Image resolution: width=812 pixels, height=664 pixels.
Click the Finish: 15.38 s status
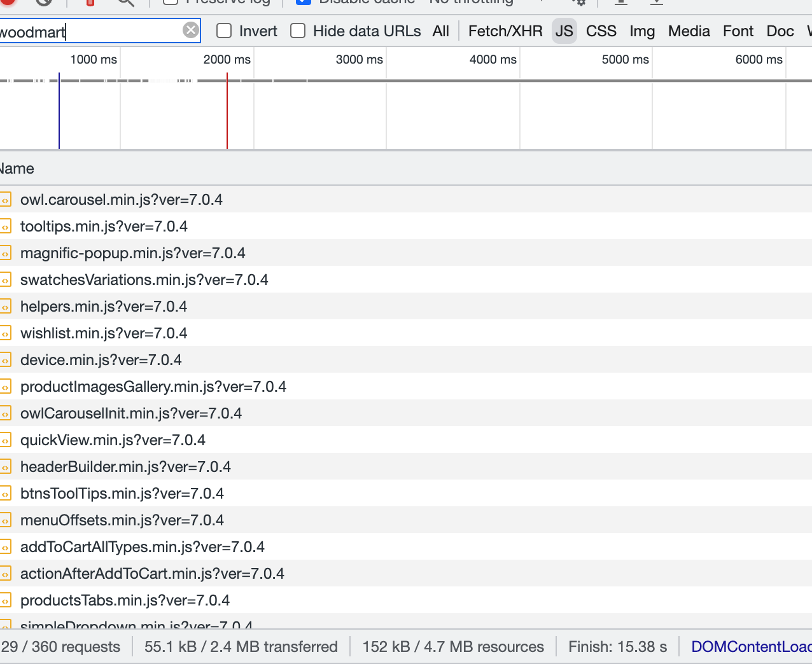click(618, 647)
